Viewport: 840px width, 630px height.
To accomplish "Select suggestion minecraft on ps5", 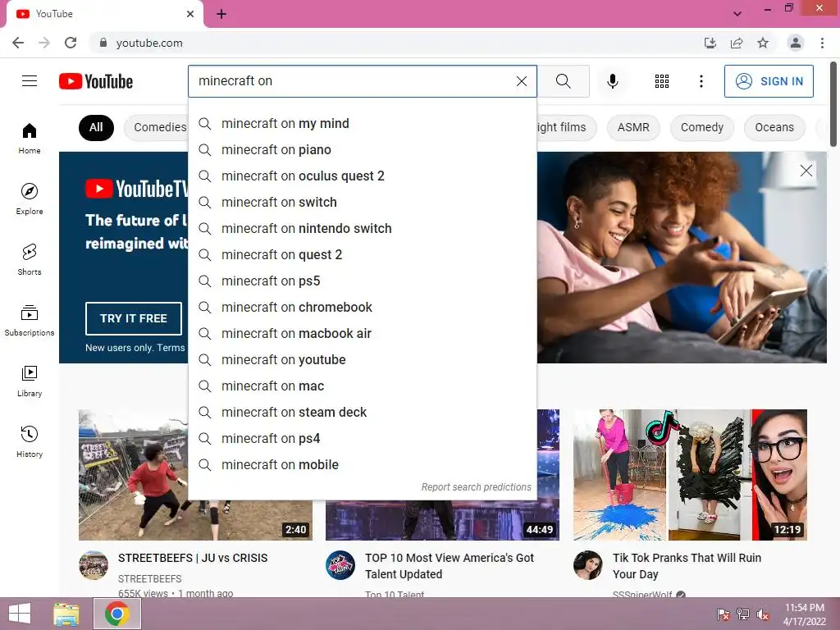I will coord(362,281).
